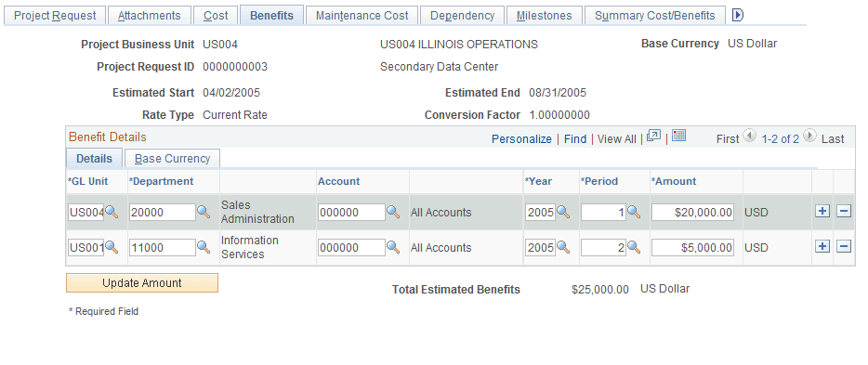868x365 pixels.
Task: Click the Department column header
Action: (x=161, y=181)
